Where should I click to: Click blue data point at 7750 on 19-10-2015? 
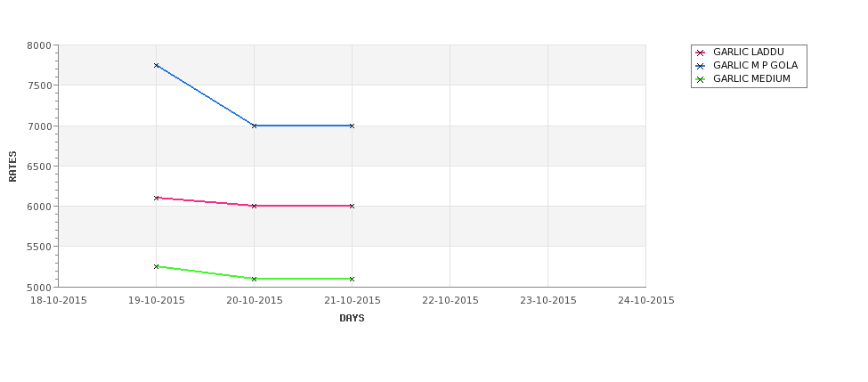156,65
